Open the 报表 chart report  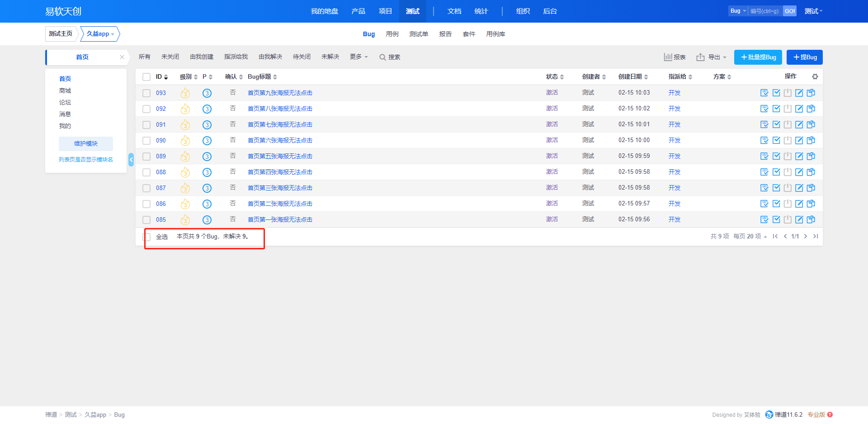point(675,57)
